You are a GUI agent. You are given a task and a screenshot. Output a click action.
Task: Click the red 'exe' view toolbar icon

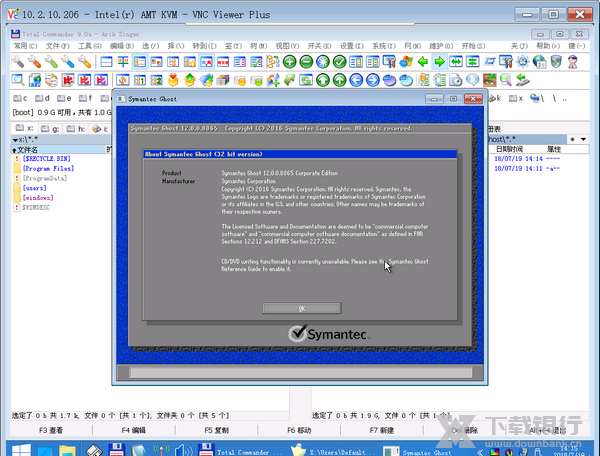coord(223,62)
